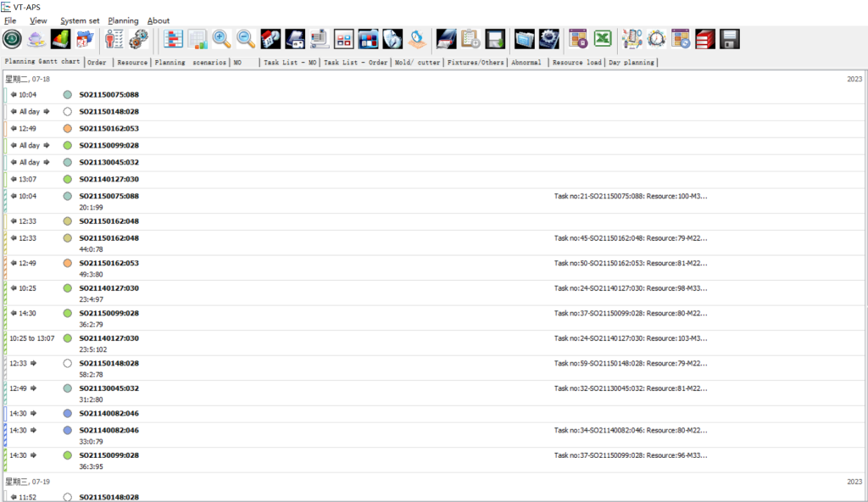Open the clock/time planning icon
The height and width of the screenshot is (502, 868).
tap(657, 38)
